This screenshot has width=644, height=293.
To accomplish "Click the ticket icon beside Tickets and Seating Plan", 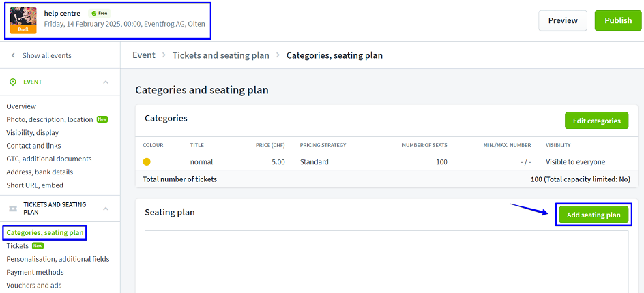I will [13, 209].
